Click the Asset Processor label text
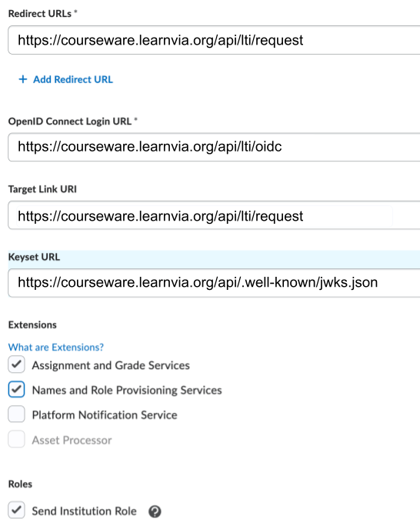420x519 pixels. [x=72, y=441]
